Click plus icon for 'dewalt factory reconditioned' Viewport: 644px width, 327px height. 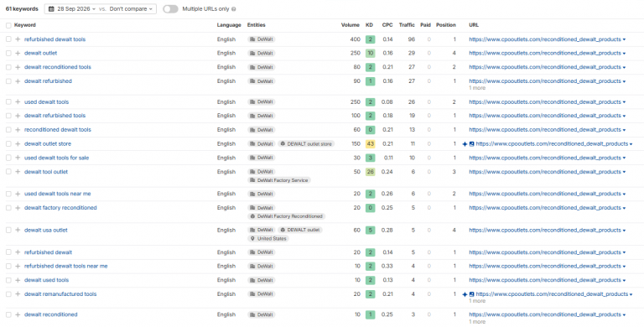(18, 208)
